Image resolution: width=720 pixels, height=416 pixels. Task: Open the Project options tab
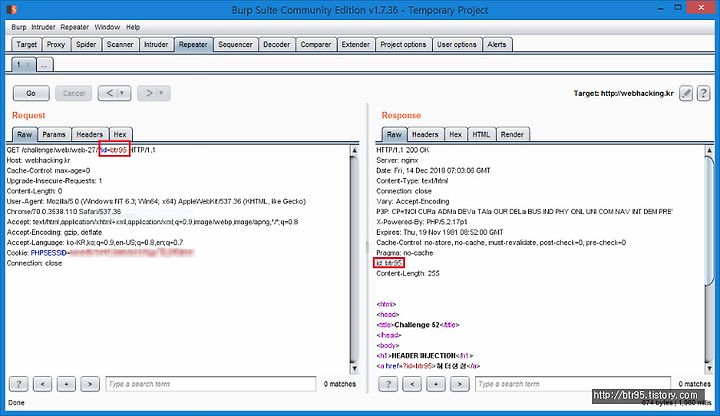[x=403, y=45]
